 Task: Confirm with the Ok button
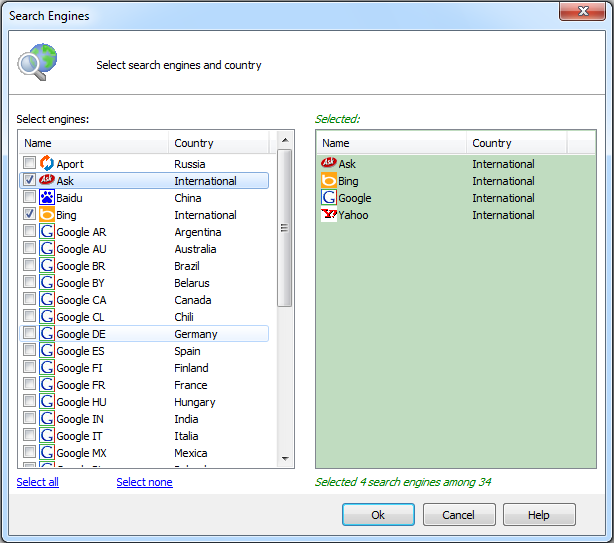click(378, 514)
